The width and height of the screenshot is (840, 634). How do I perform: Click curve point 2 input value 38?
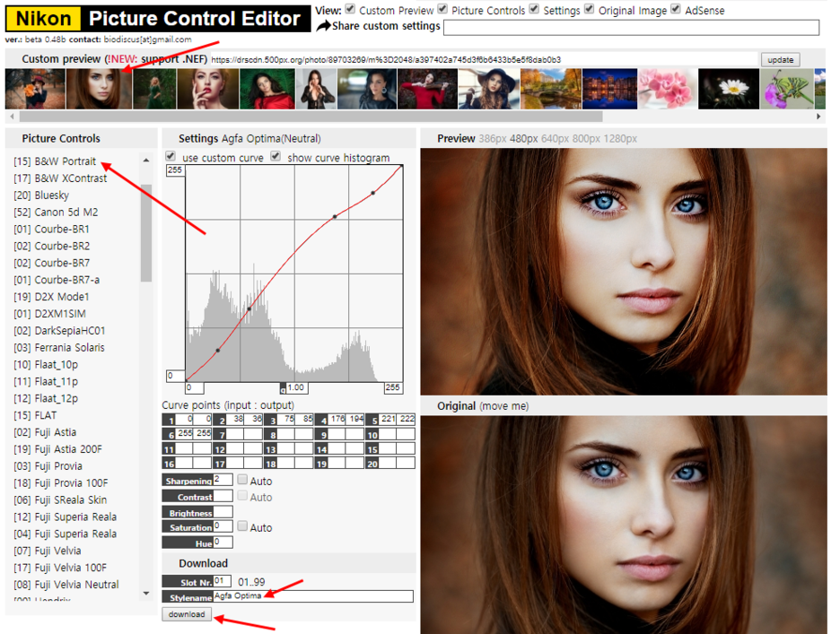coord(236,420)
